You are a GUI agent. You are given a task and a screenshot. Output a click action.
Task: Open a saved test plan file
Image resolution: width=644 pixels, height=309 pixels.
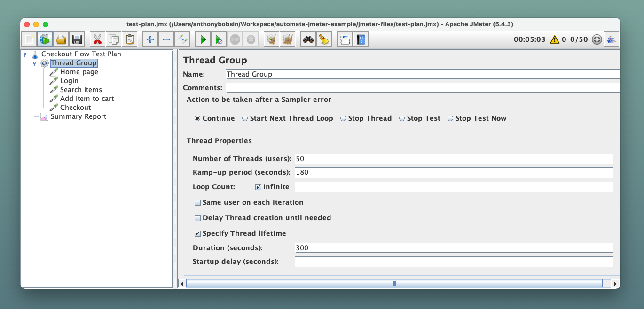pyautogui.click(x=61, y=39)
